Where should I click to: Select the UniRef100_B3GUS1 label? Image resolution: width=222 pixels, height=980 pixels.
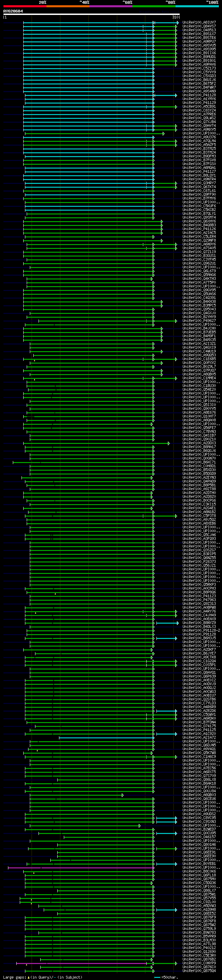tap(199, 256)
